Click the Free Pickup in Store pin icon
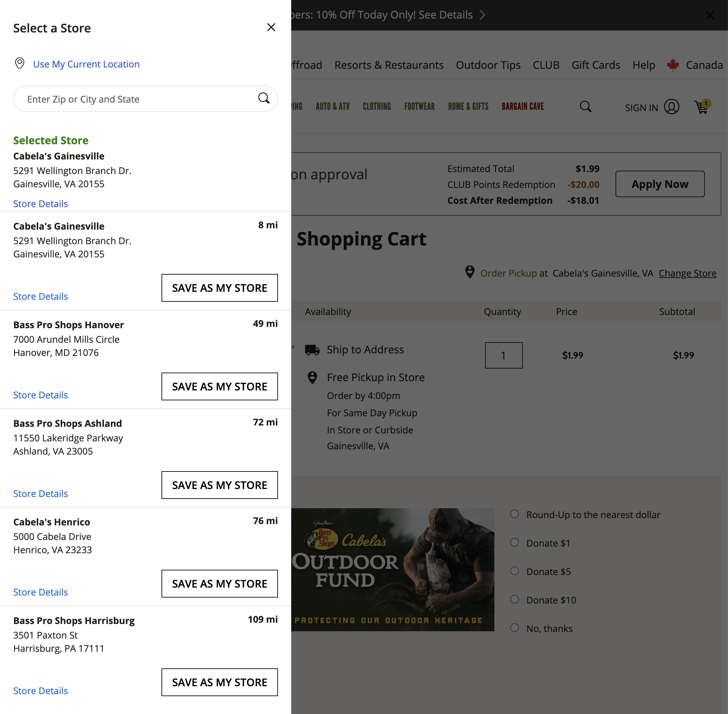 [312, 378]
